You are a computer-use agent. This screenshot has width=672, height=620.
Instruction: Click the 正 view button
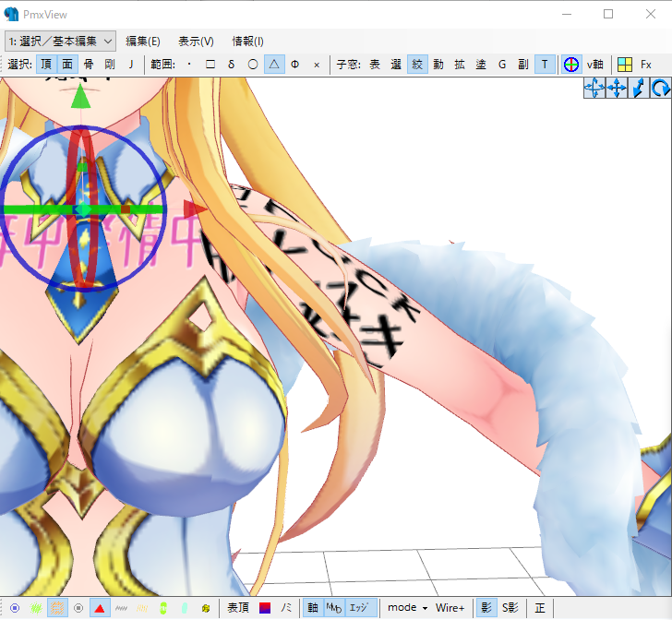pos(540,608)
